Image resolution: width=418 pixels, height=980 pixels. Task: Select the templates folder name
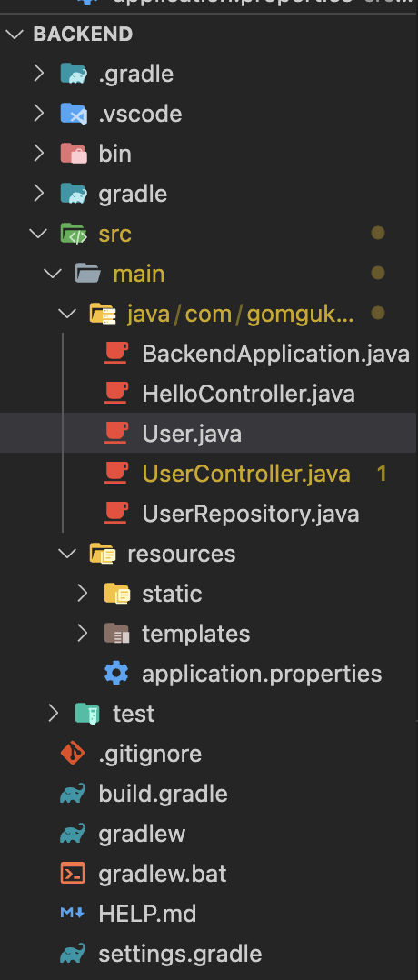click(x=196, y=635)
